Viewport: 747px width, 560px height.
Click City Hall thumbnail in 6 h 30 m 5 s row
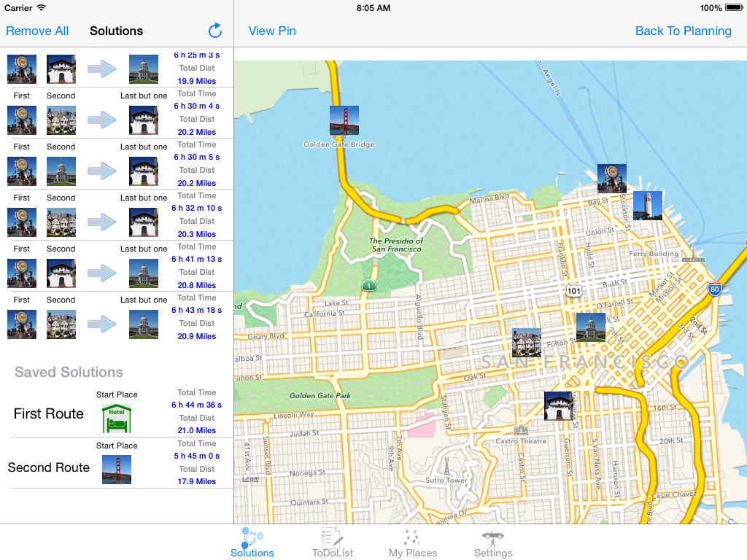61,171
